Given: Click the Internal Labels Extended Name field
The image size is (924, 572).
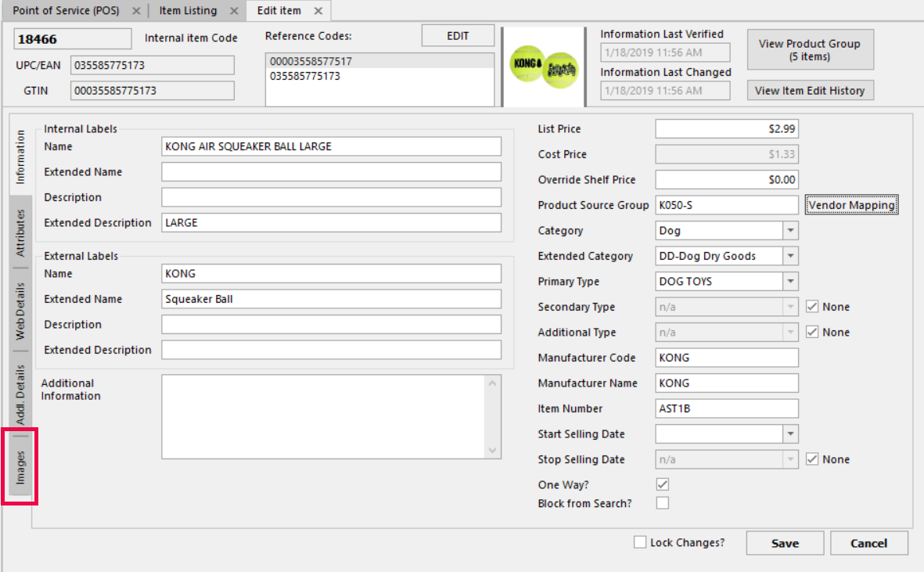Looking at the screenshot, I should pyautogui.click(x=331, y=171).
